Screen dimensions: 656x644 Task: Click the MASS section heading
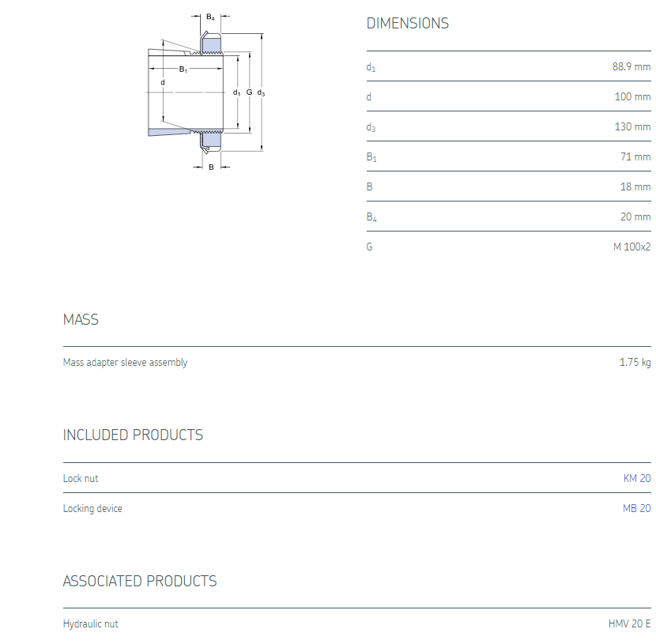[81, 320]
